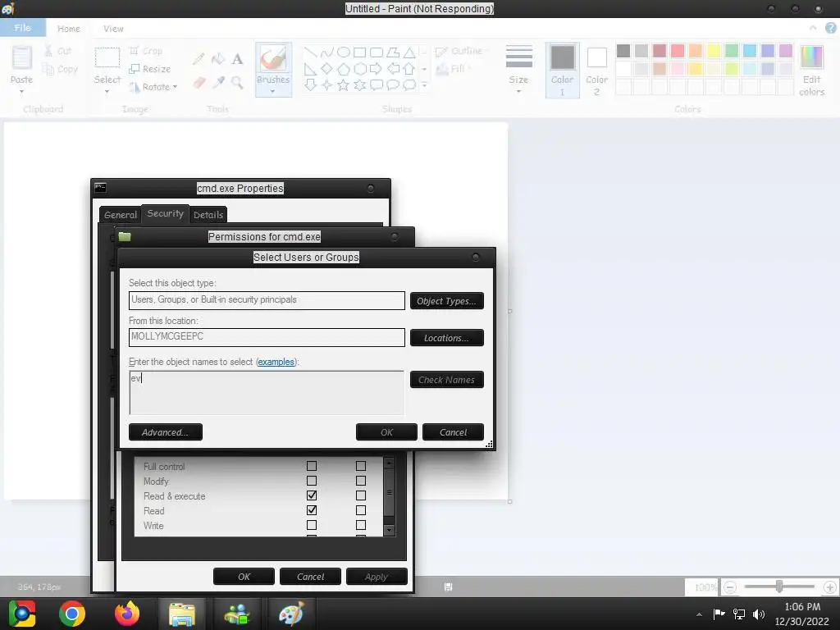Open Google Chrome from the taskbar
Screen dimensions: 840x630
72,614
